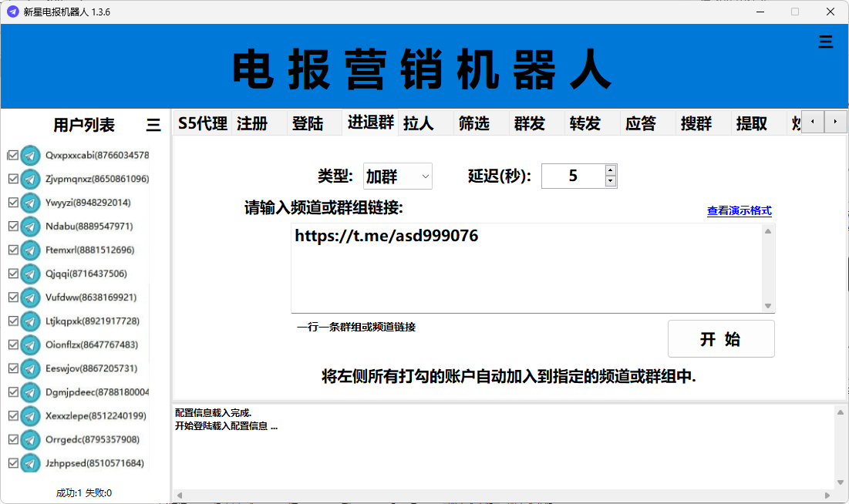This screenshot has height=504, width=849.
Task: Uncheck the Ywyyzi account checkbox
Action: (x=14, y=203)
